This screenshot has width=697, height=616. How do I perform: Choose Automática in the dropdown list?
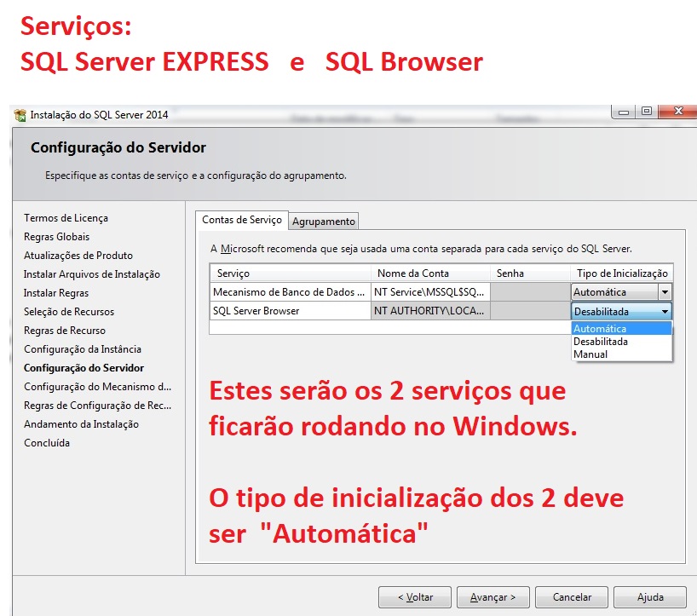click(621, 328)
